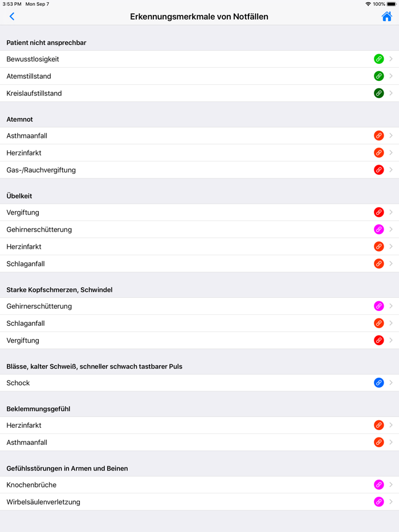The width and height of the screenshot is (399, 532).
Task: Tap the home icon in the header
Action: coord(386,17)
